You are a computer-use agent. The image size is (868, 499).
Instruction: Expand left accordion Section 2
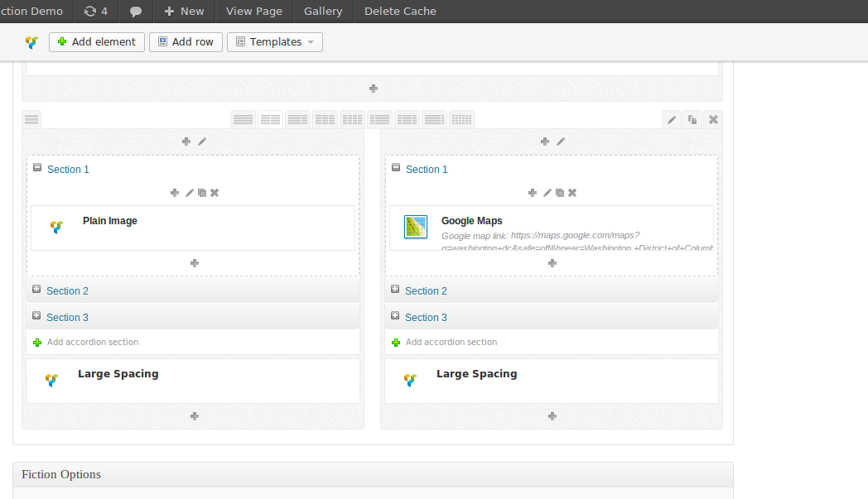coord(36,290)
